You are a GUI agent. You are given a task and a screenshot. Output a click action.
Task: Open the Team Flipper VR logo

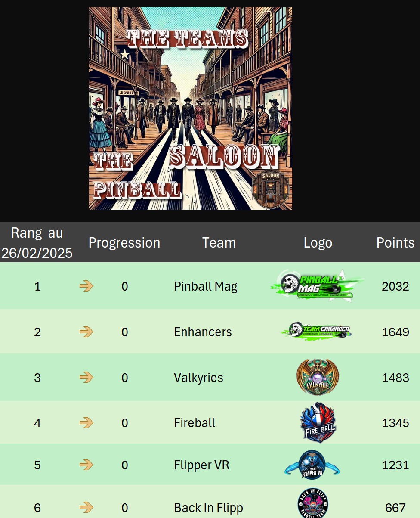[312, 465]
